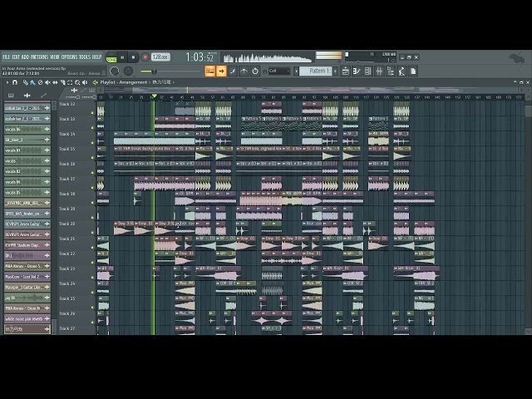Open the Pattern 1 selector
The image size is (532, 399).
pyautogui.click(x=316, y=71)
